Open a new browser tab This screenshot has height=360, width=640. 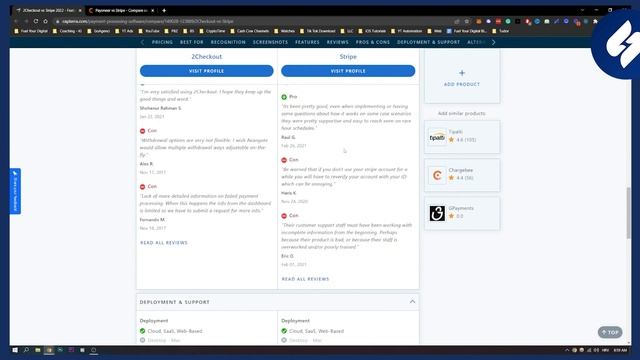pos(164,11)
